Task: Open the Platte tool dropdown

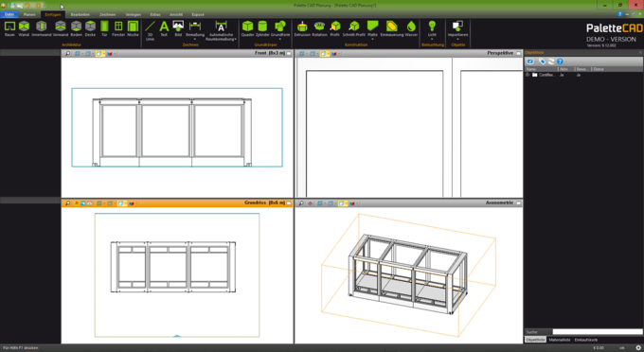Action: click(x=372, y=30)
